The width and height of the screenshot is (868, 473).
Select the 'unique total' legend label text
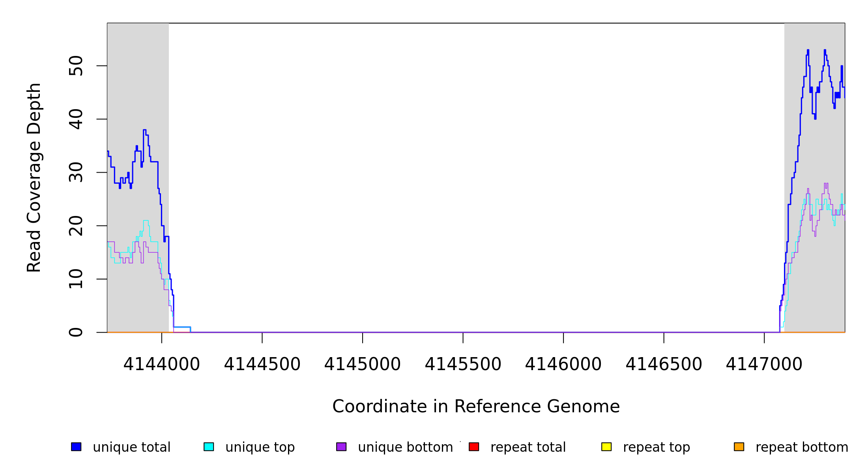(x=131, y=447)
